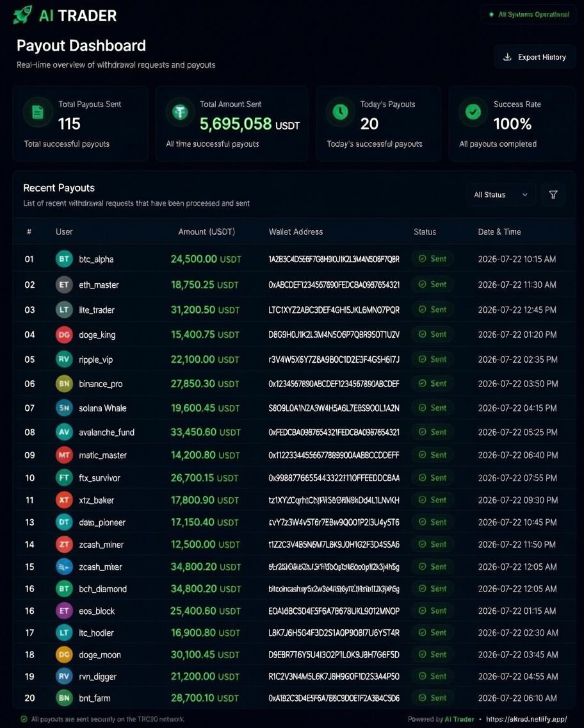The width and height of the screenshot is (584, 728).
Task: Click the ET avatar for eth_master
Action: pyautogui.click(x=64, y=285)
